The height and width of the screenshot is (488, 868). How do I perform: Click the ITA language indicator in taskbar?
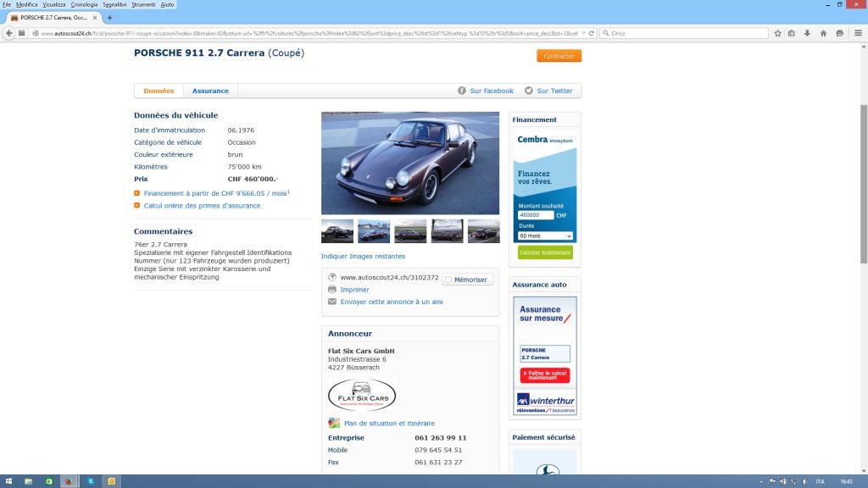[x=821, y=482]
